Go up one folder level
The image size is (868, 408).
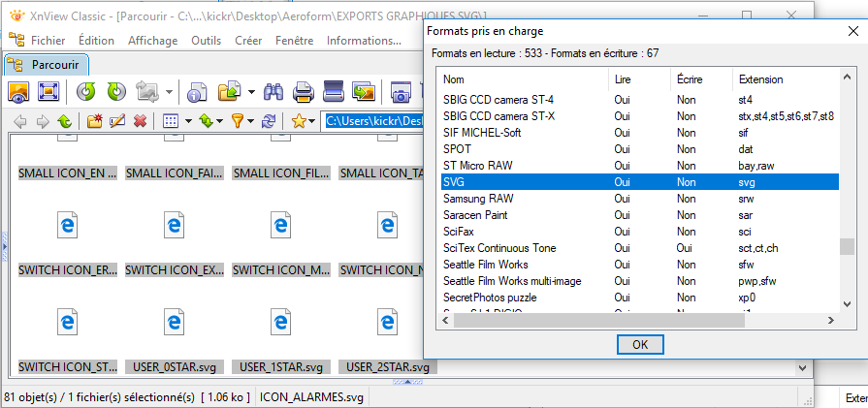point(64,121)
